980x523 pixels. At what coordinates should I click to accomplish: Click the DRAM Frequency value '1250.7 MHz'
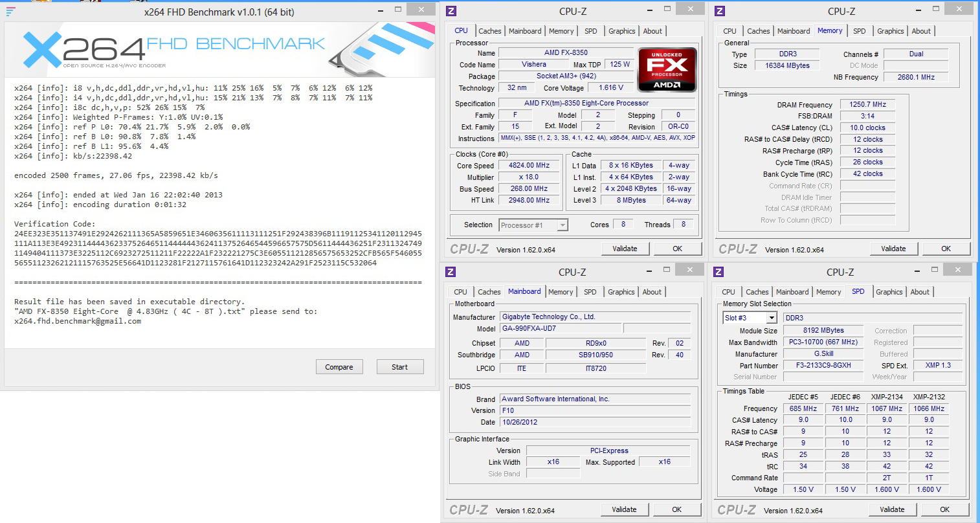(x=868, y=104)
